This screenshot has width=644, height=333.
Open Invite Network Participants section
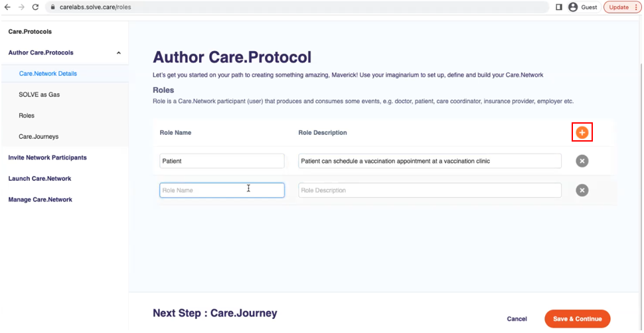click(x=47, y=158)
